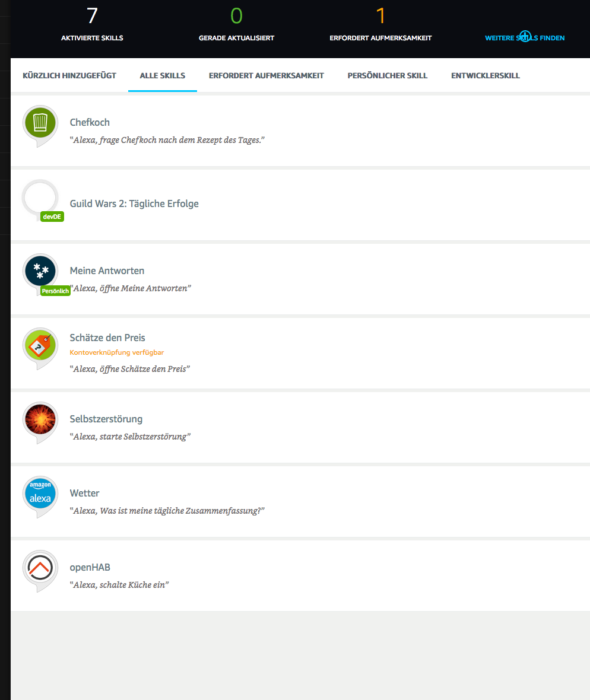Click the phrase "Alexa, starte Selbstzerstörung"

pos(130,437)
